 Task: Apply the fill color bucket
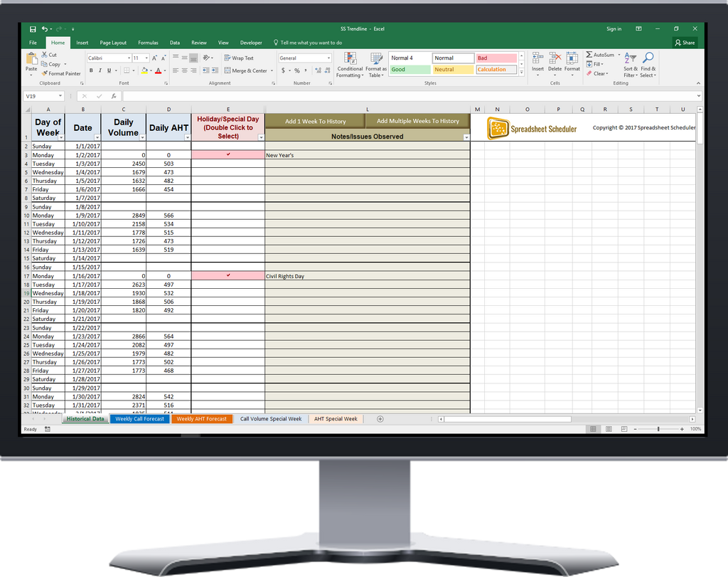click(x=144, y=70)
